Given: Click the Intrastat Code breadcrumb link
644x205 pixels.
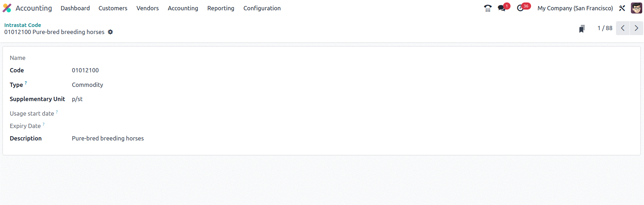Looking at the screenshot, I should 23,25.
